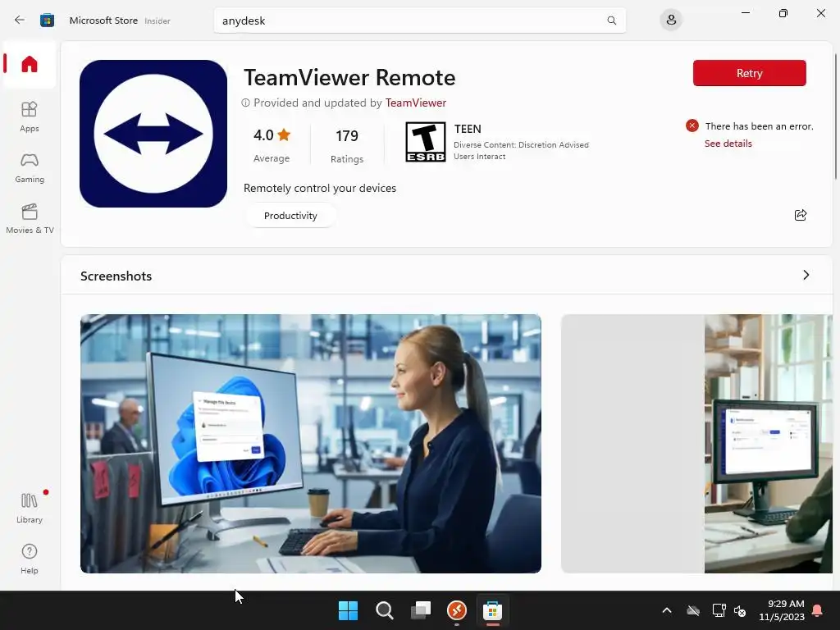Image resolution: width=840 pixels, height=630 pixels.
Task: Select Home in the sidebar
Action: [x=30, y=64]
